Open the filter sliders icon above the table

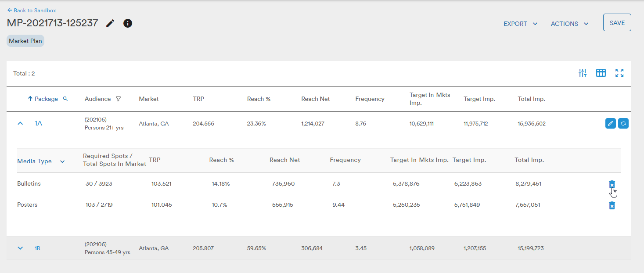tap(583, 73)
